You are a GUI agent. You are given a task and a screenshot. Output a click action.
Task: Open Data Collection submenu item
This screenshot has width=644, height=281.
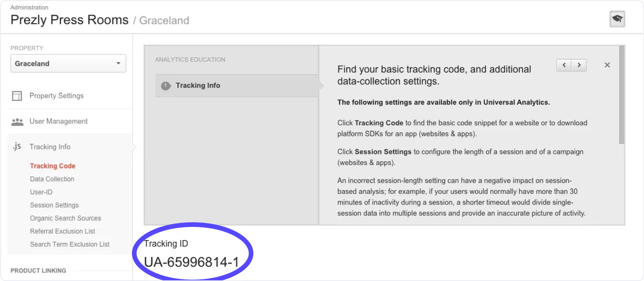52,179
